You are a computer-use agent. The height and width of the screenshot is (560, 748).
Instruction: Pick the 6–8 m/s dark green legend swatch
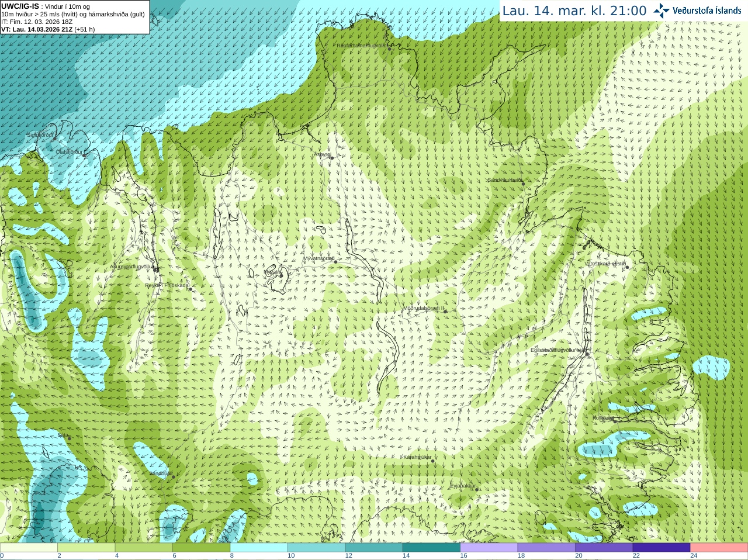pos(201,548)
